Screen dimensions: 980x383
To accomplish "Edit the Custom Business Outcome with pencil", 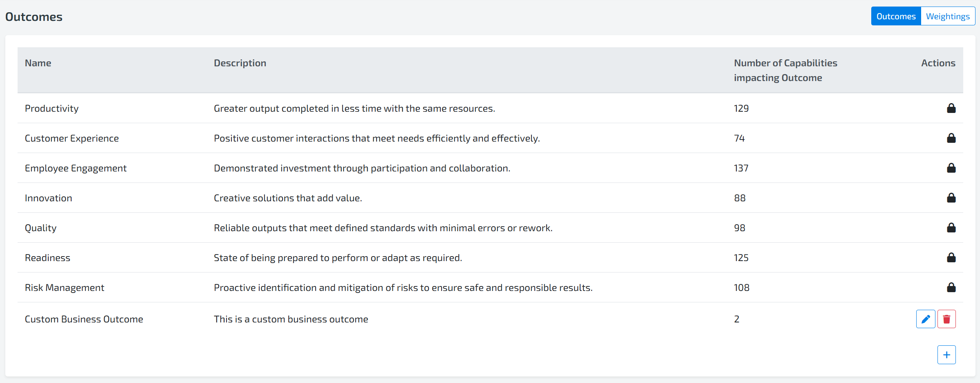I will [926, 319].
